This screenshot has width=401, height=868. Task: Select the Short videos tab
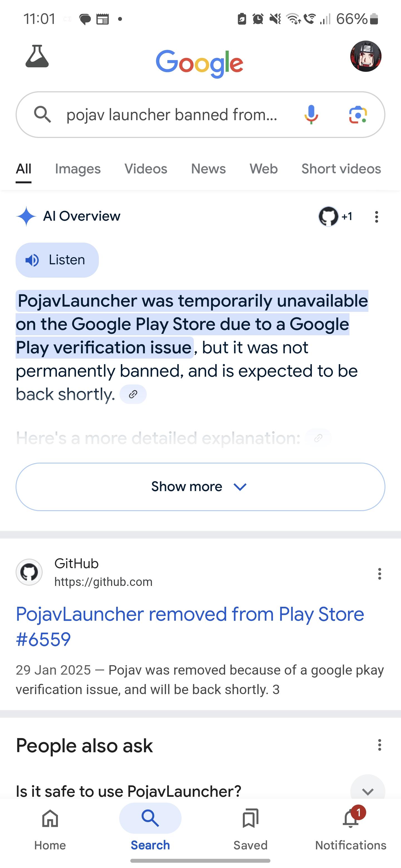(x=341, y=169)
